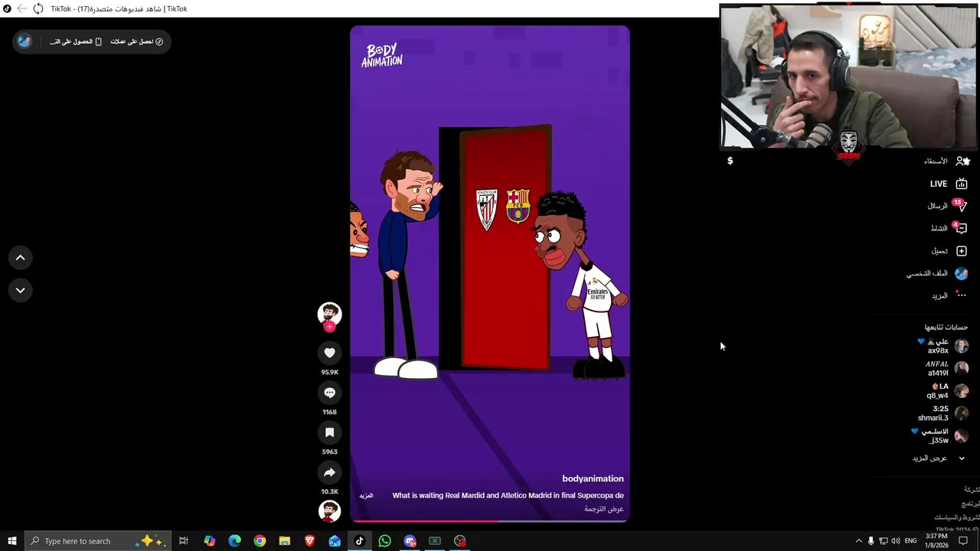Open the LIVE sidebar item

click(x=949, y=184)
